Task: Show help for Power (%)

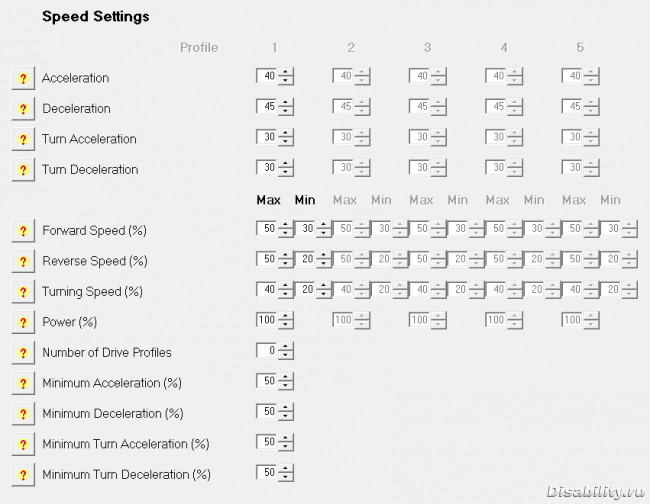Action: 23,322
